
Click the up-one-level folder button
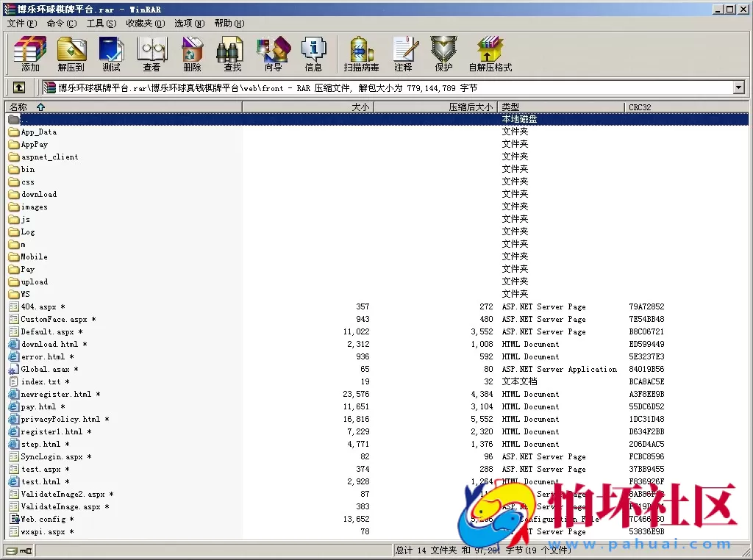[x=18, y=87]
